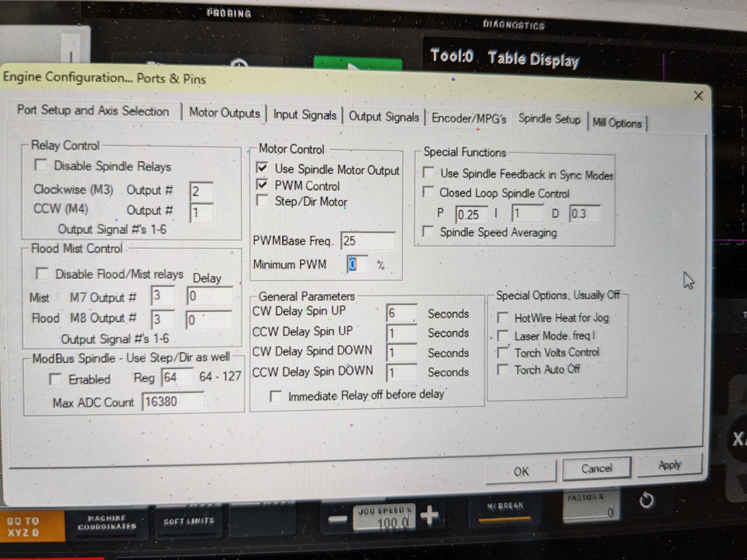Image resolution: width=747 pixels, height=560 pixels.
Task: Click CW Delay Spin UP field
Action: pos(401,313)
